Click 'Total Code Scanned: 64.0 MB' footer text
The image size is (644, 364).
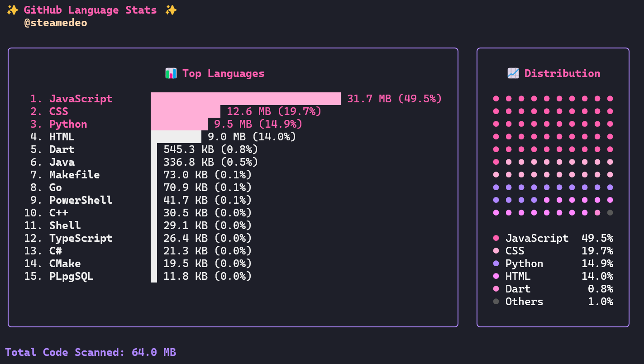point(91,352)
